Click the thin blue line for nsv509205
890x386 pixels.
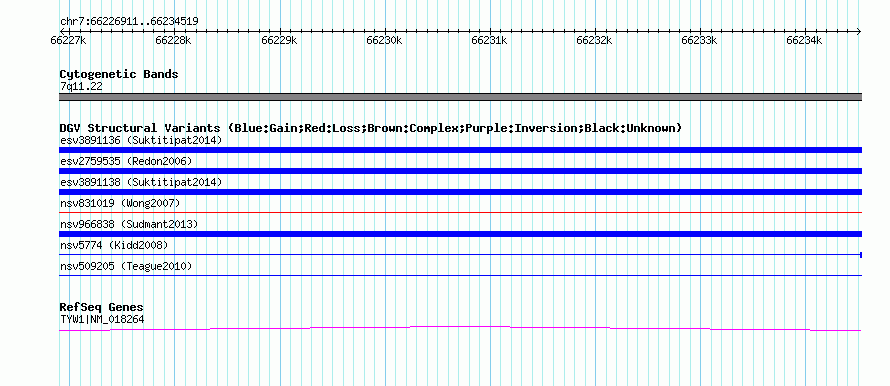tap(460, 275)
